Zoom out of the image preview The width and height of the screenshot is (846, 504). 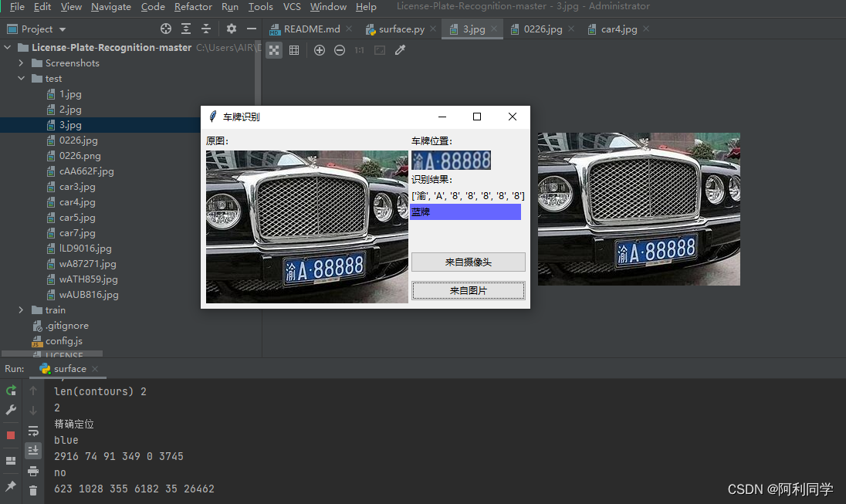tap(340, 50)
